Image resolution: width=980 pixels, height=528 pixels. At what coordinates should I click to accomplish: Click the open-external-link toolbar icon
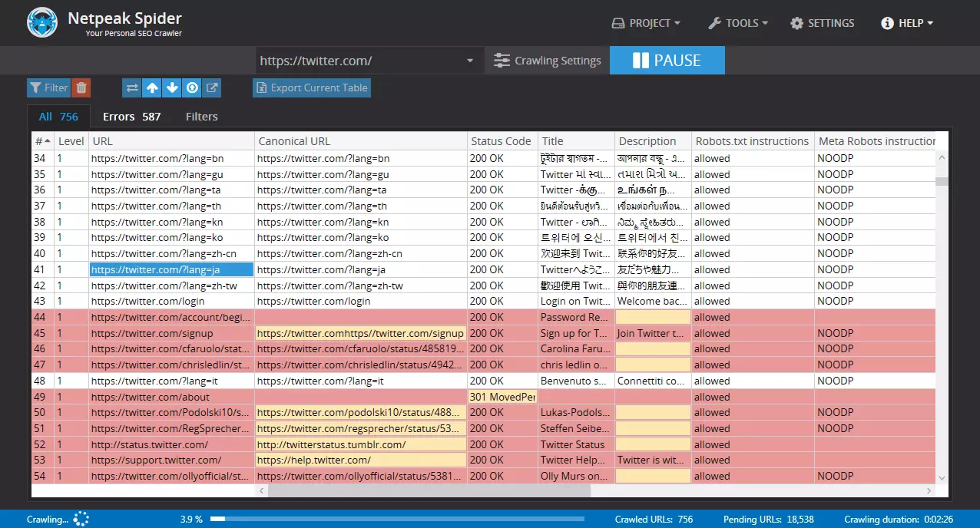pos(212,87)
